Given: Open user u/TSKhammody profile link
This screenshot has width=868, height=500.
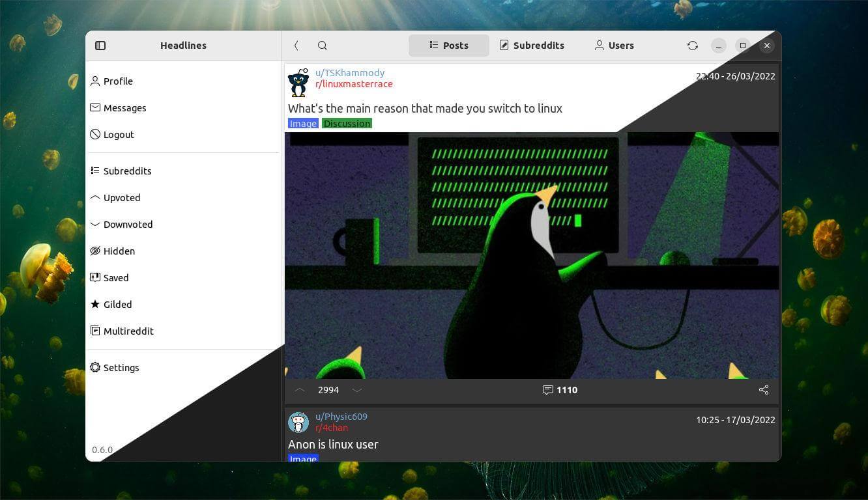Looking at the screenshot, I should click(x=350, y=73).
